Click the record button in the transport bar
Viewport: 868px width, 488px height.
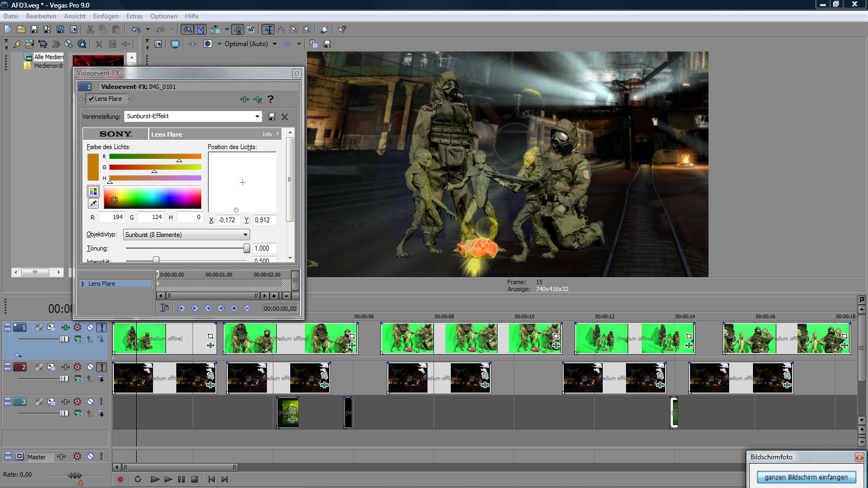tap(120, 479)
